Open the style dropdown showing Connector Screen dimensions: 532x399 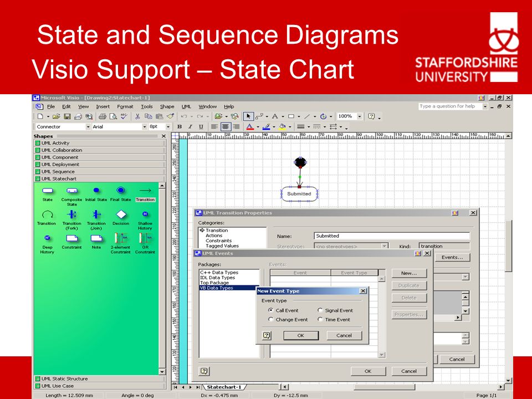click(x=88, y=126)
